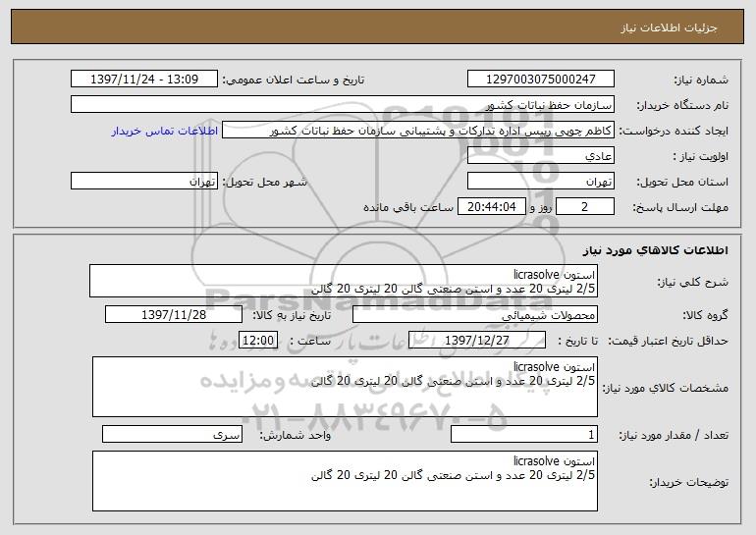Select the label تاریخ نیاز به کالا

292,315
